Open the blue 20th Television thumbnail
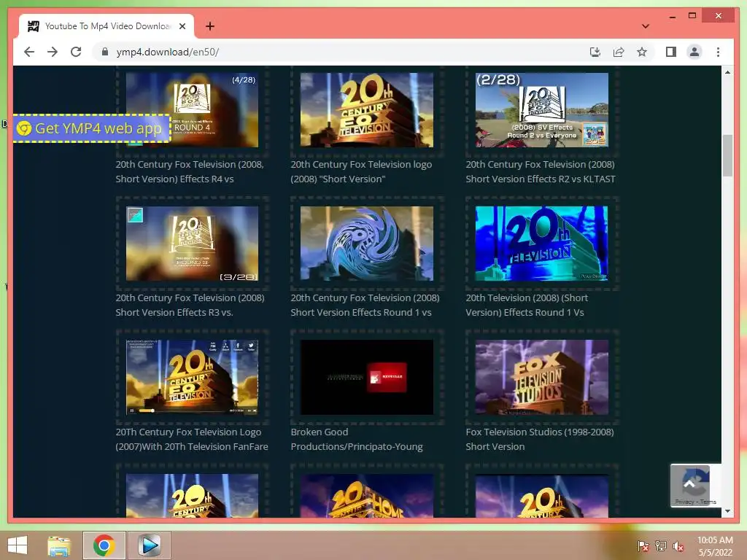The image size is (747, 560). pos(542,244)
